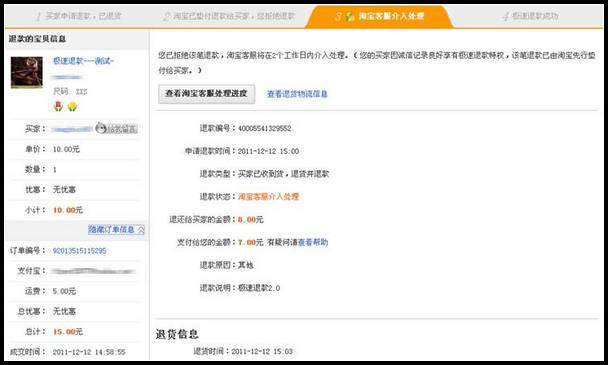This screenshot has height=365, width=608.
Task: Click the blurred buyer username link
Action: (73, 129)
